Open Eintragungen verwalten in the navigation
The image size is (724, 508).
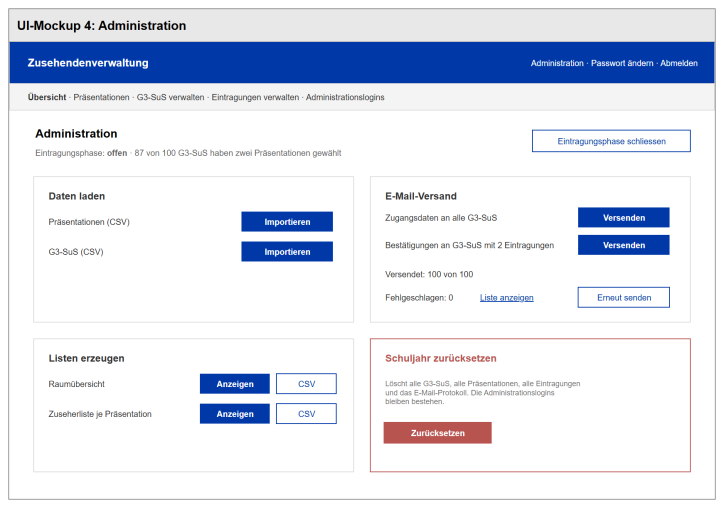[x=255, y=97]
